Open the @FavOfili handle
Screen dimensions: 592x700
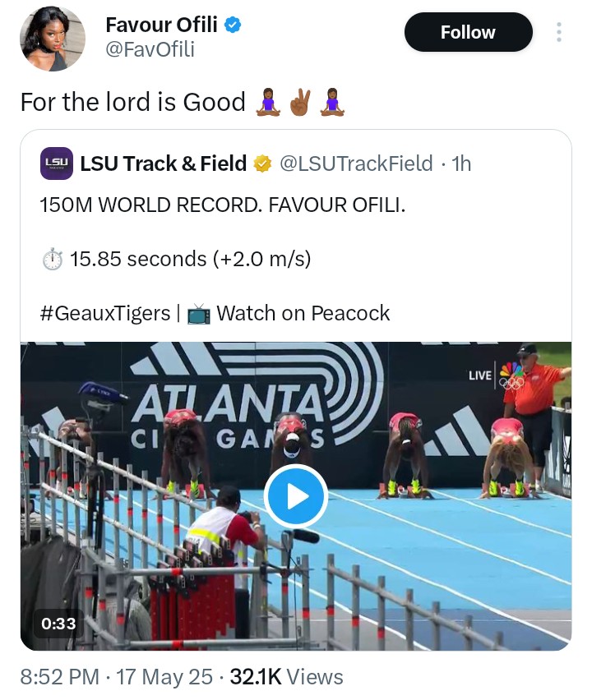pyautogui.click(x=150, y=51)
